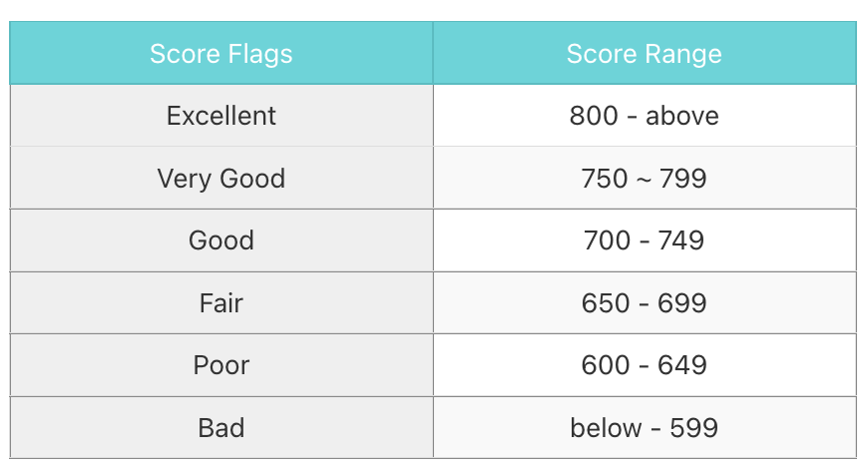Click the number 649 in table
This screenshot has height=473, width=868.
[682, 365]
